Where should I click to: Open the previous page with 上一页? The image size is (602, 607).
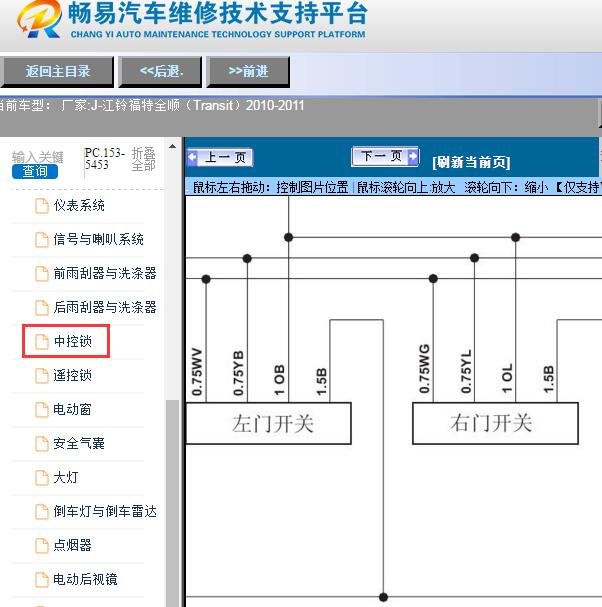click(x=220, y=158)
